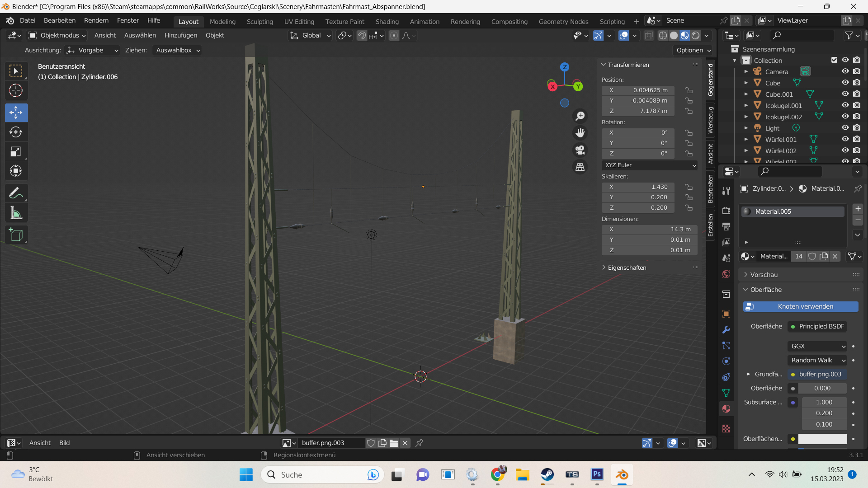Viewport: 868px width, 488px height.
Task: Select the Move tool in toolbar
Action: point(16,113)
